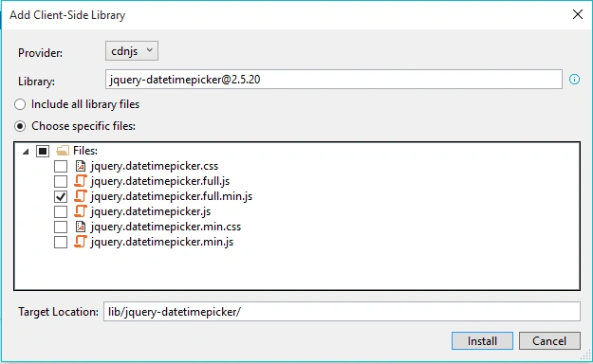Select the jquery.datetimepicker.full.js file name
The width and height of the screenshot is (593, 364).
click(x=160, y=181)
